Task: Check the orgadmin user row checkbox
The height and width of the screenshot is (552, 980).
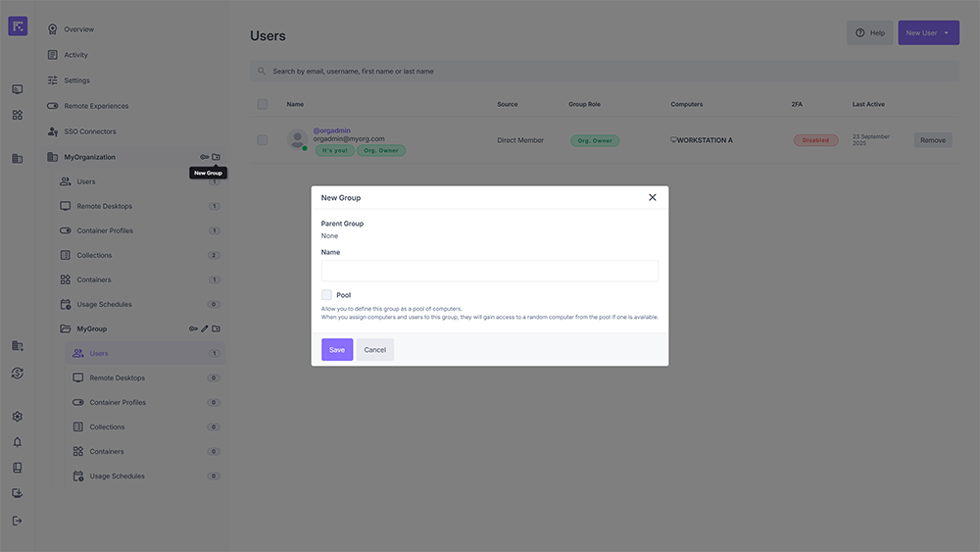Action: (x=262, y=140)
